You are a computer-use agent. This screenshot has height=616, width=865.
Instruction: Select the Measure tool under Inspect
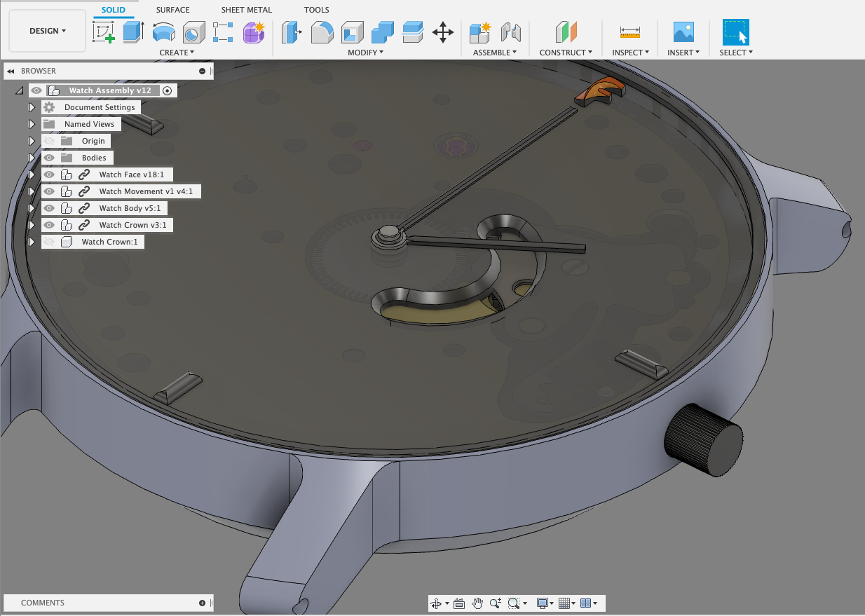630,32
